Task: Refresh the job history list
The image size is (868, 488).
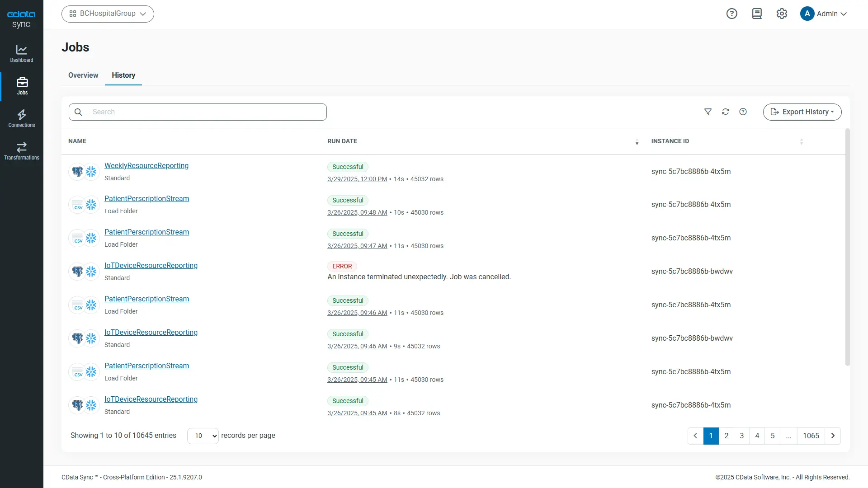Action: 726,112
